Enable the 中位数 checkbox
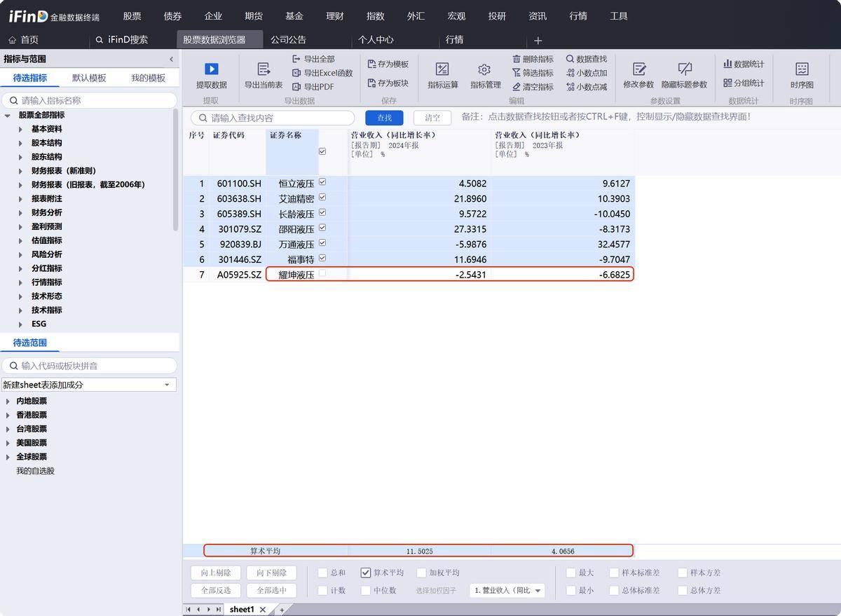The width and height of the screenshot is (841, 616). (x=366, y=590)
